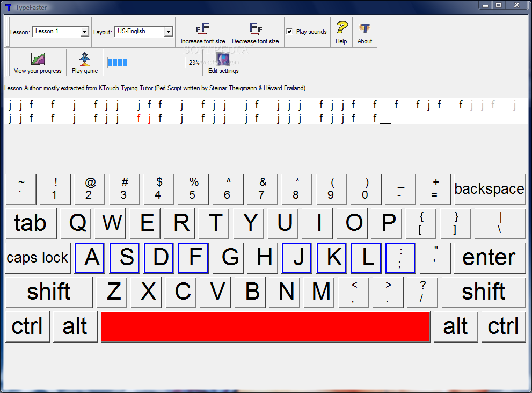Click the Increase font size icon
The image size is (532, 393).
pos(203,28)
